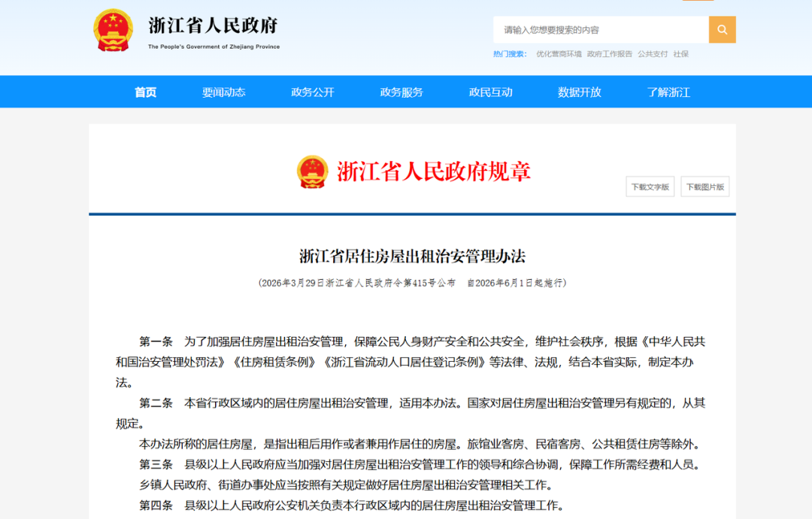Click hot search link 公共支付

653,54
